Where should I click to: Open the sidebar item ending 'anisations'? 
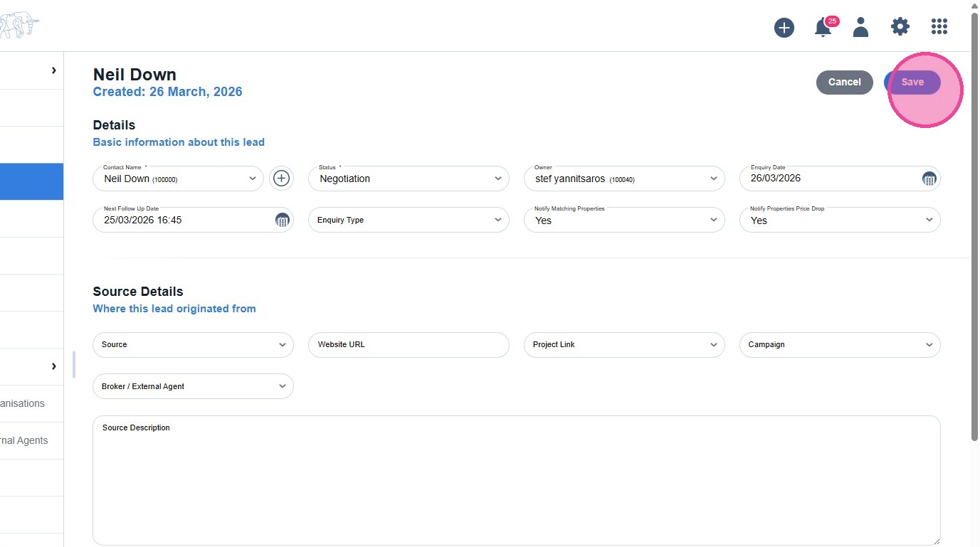click(x=31, y=403)
